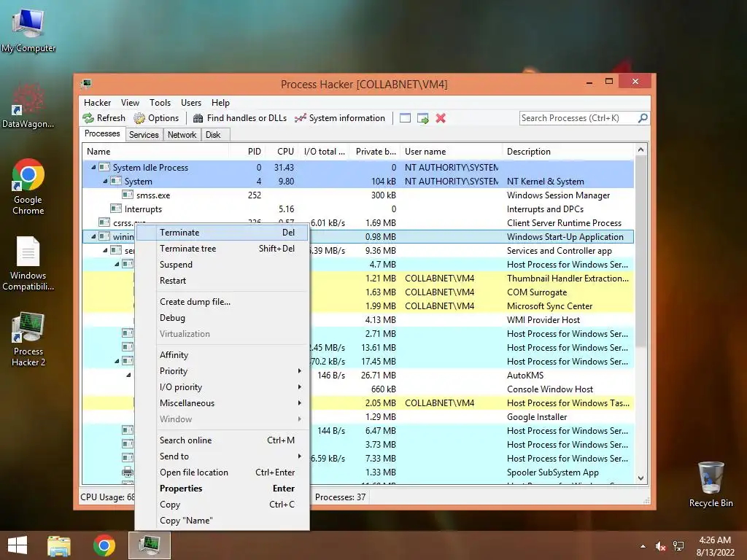747x560 pixels.
Task: Click the scrollbar down arrow
Action: [640, 478]
